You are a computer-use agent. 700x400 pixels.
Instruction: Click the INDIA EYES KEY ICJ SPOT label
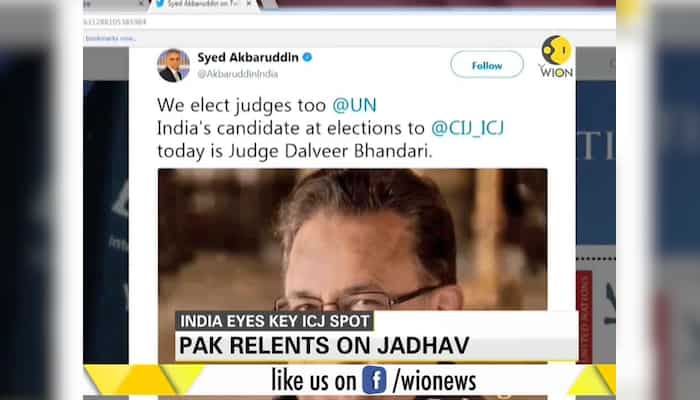[x=275, y=321]
